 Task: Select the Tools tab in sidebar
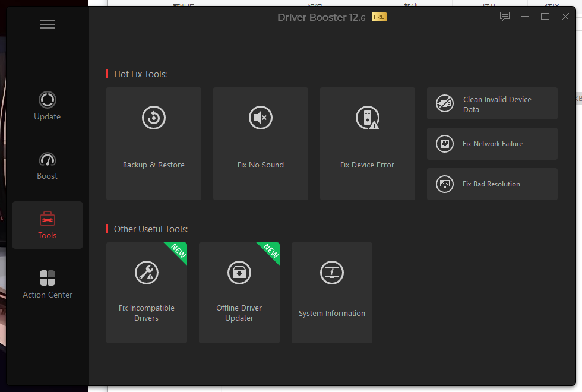click(47, 225)
